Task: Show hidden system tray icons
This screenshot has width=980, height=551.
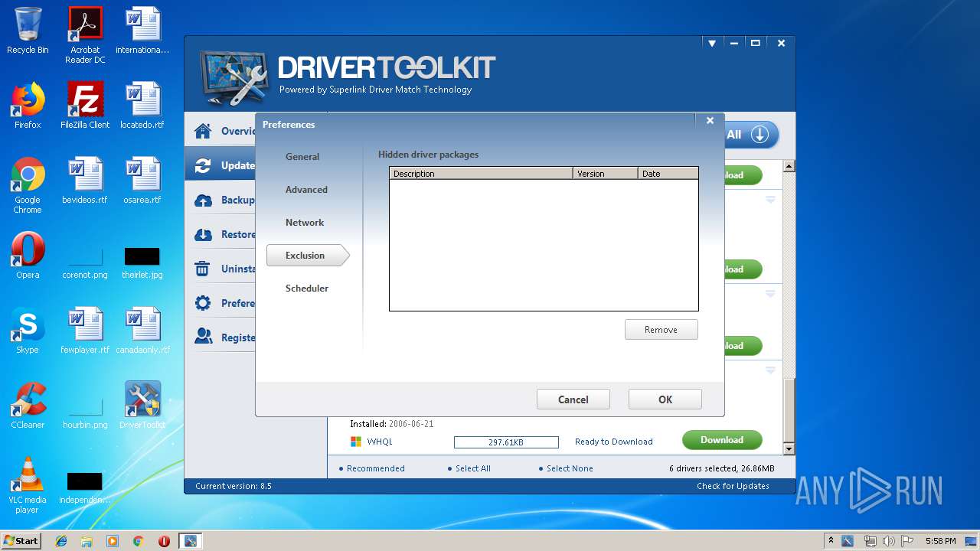Action: [831, 541]
